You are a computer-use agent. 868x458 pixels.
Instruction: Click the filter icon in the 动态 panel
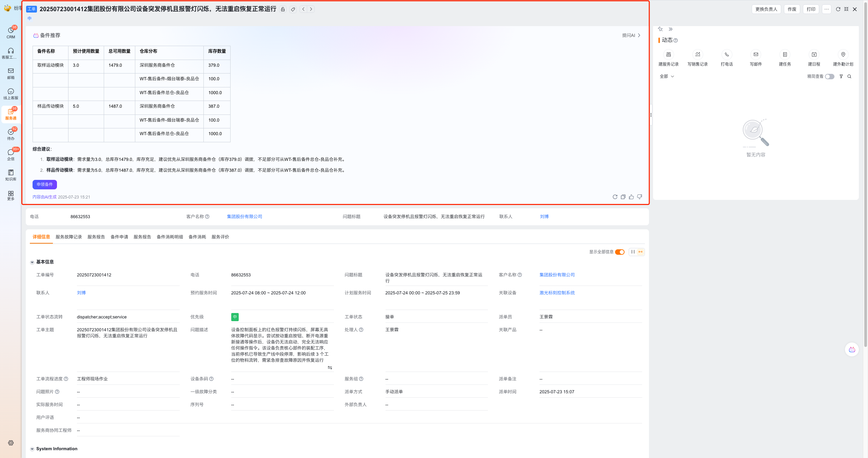[841, 77]
